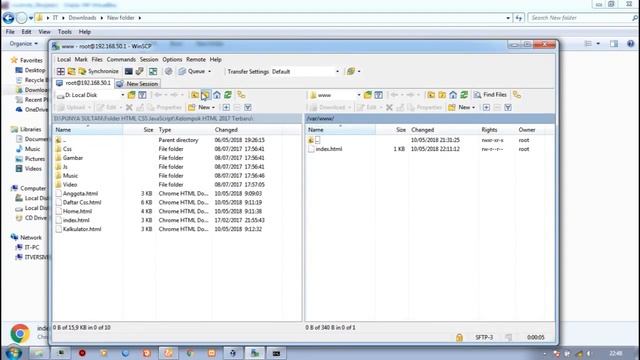Screen dimensions: 640x360
Task: Select Anggota.html file
Action: [x=80, y=193]
